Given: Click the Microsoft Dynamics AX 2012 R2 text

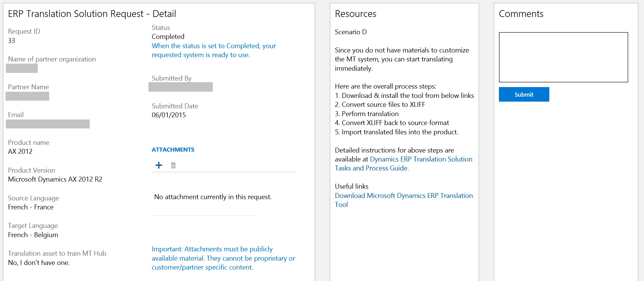Looking at the screenshot, I should click(x=55, y=179).
